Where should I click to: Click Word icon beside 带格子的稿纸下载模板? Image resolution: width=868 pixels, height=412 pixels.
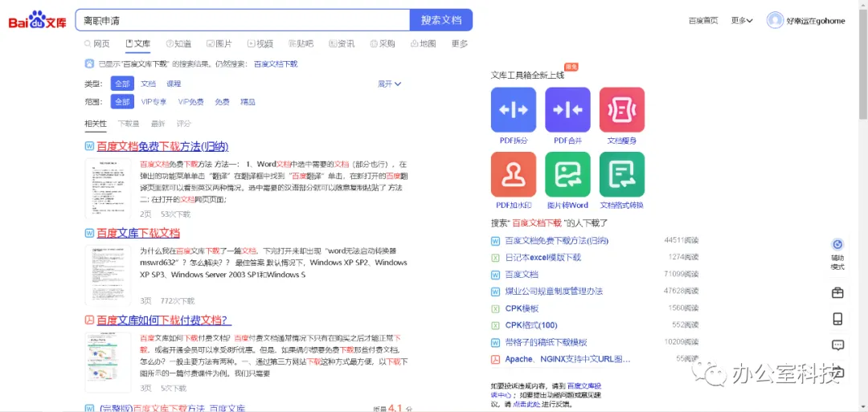point(495,342)
